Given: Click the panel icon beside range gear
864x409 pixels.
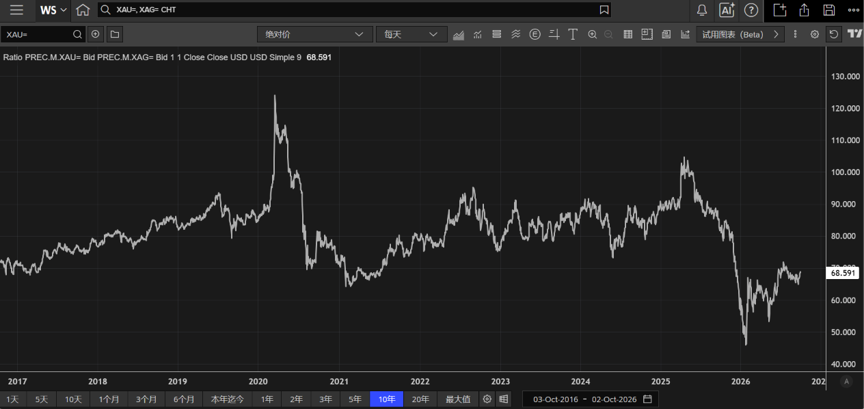Looking at the screenshot, I should click(x=503, y=399).
